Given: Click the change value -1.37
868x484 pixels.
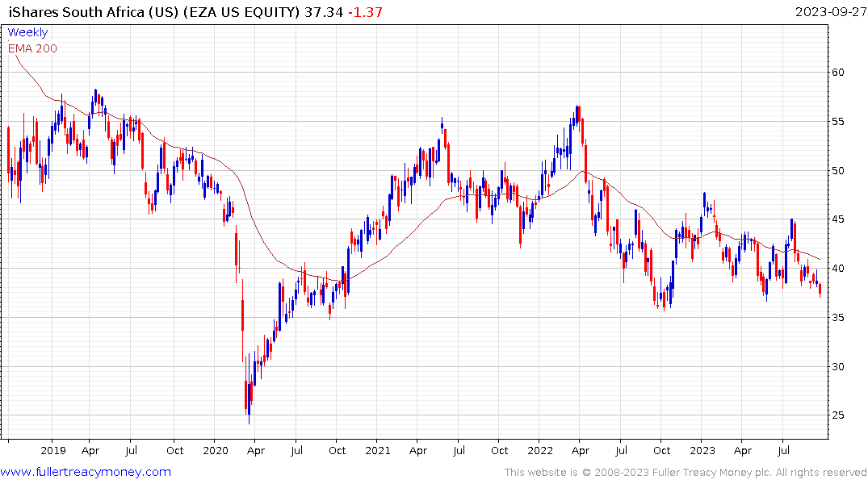Looking at the screenshot, I should [365, 12].
